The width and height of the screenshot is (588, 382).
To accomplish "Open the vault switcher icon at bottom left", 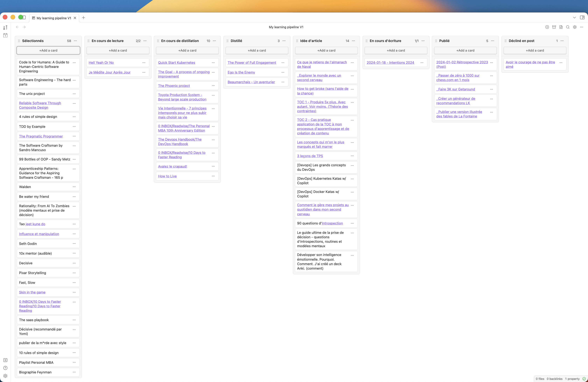I will 5,360.
